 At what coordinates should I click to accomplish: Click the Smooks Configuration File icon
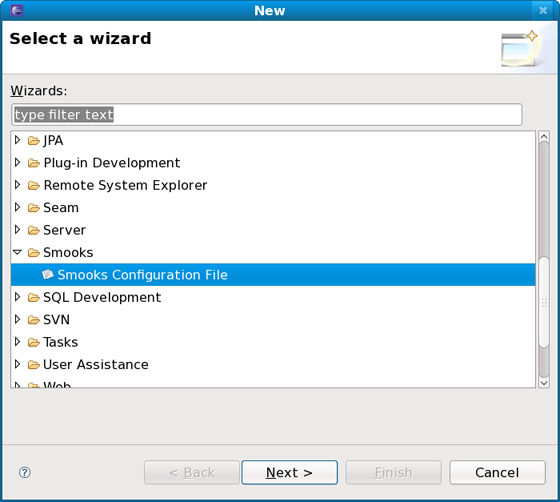[x=48, y=275]
